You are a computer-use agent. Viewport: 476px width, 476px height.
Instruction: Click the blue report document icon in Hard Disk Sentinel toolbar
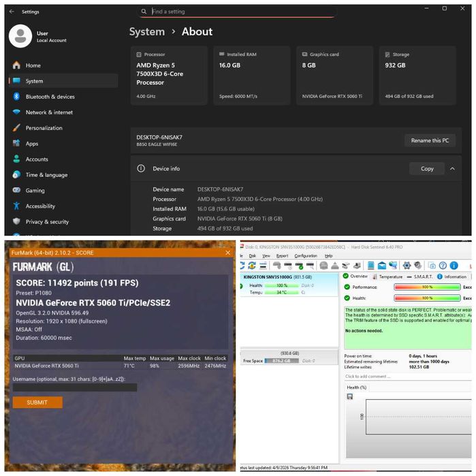(x=370, y=266)
